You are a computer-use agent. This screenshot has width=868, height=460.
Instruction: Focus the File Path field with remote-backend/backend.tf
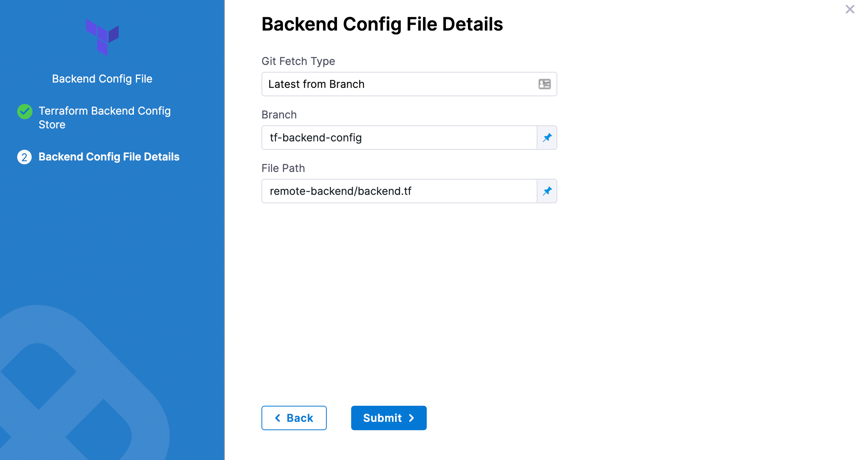point(399,191)
